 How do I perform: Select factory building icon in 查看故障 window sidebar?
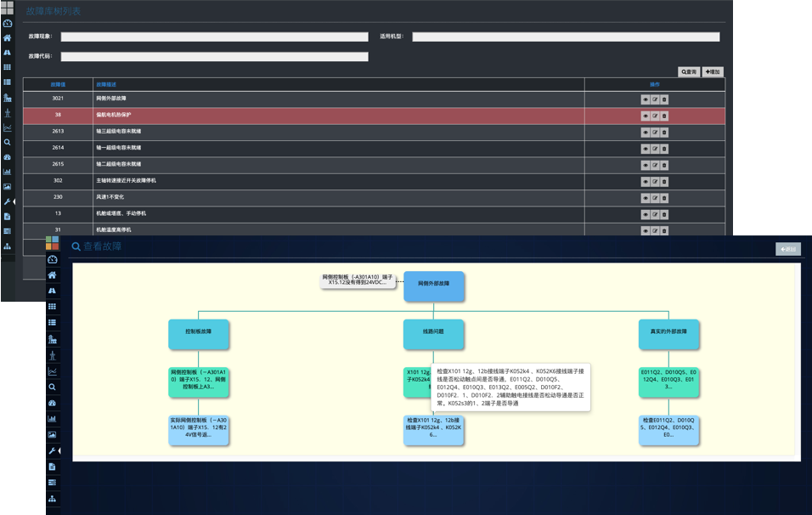[53, 339]
